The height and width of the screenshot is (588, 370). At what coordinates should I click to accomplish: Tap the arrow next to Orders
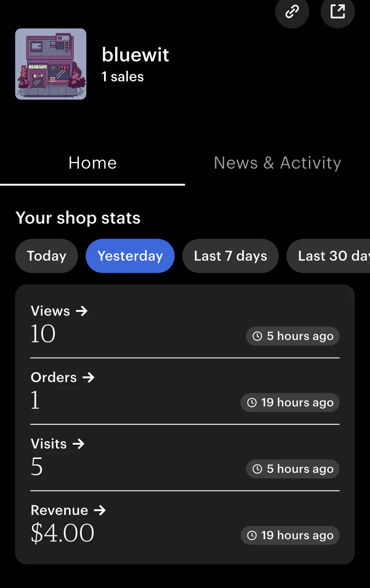point(88,377)
